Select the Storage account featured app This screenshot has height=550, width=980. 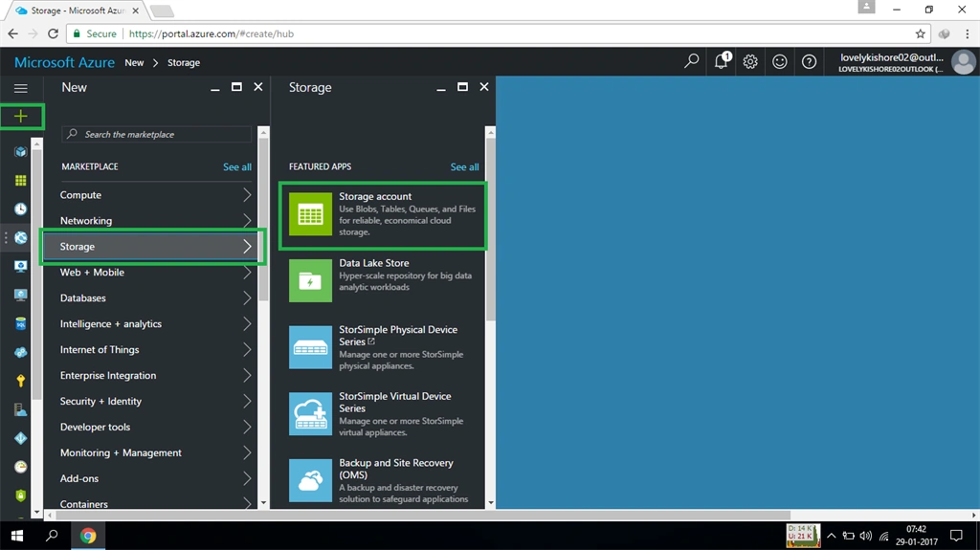coord(383,215)
